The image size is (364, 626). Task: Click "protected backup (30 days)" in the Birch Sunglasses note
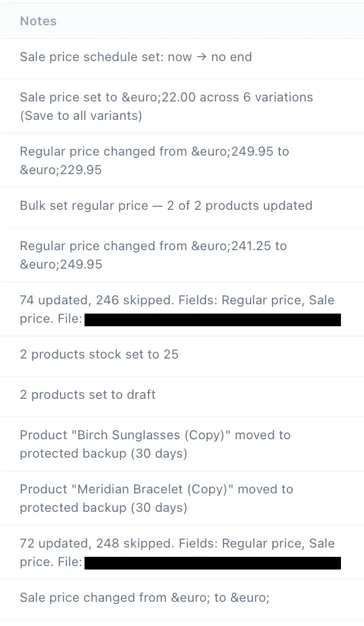(104, 454)
